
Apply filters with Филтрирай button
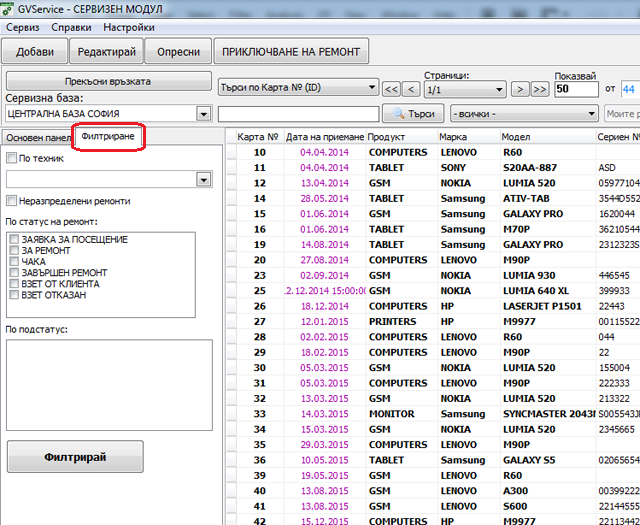(x=75, y=456)
